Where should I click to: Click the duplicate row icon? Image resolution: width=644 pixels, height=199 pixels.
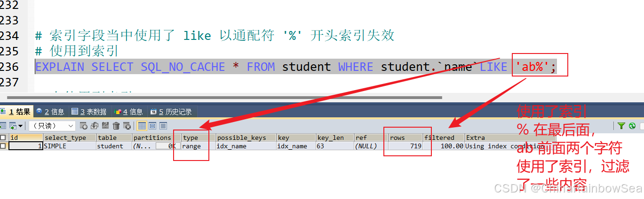pyautogui.click(x=94, y=126)
